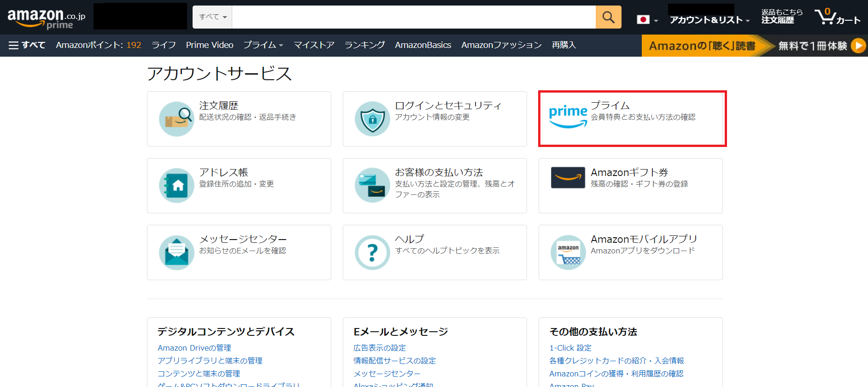Viewport: 868px width, 387px height.
Task: Click コンテンツと端末の管理 link
Action: [x=199, y=374]
